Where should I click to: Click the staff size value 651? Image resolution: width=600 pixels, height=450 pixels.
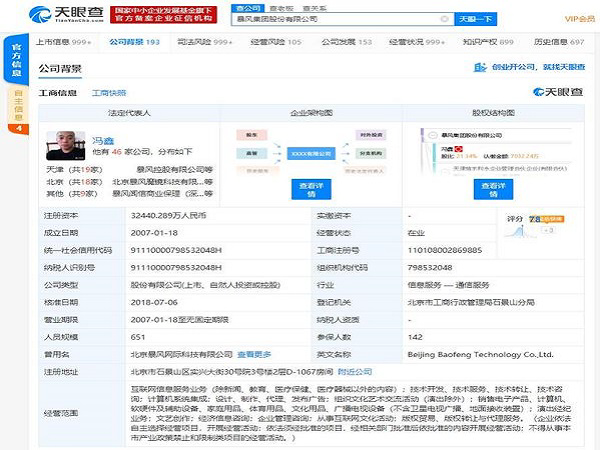(138, 337)
